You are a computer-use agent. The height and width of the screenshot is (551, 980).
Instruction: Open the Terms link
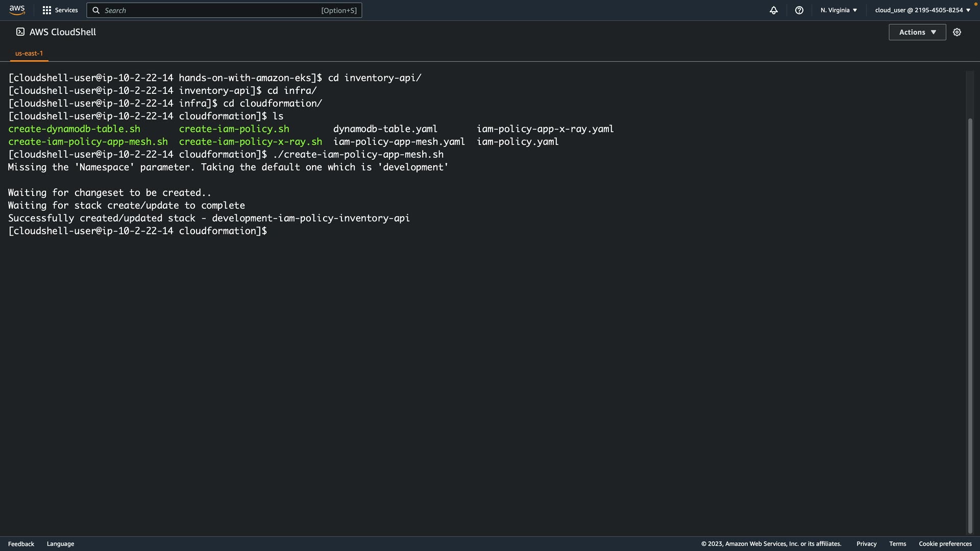coord(897,544)
